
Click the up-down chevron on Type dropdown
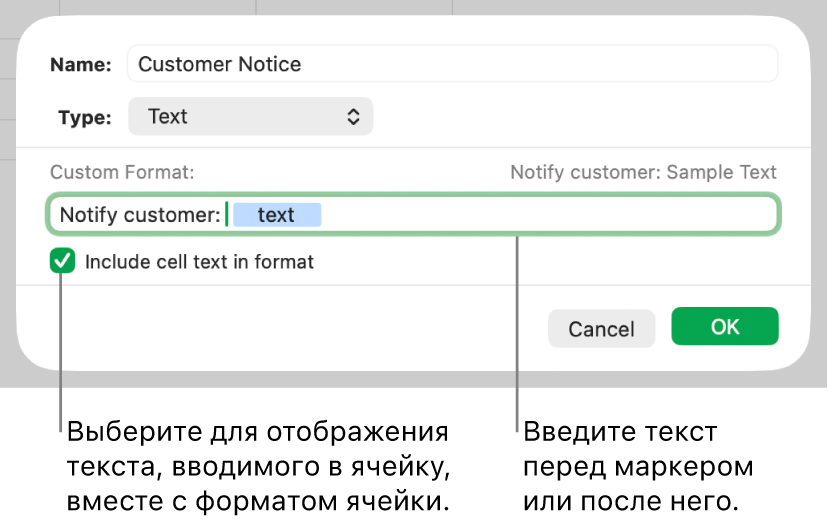pos(353,117)
